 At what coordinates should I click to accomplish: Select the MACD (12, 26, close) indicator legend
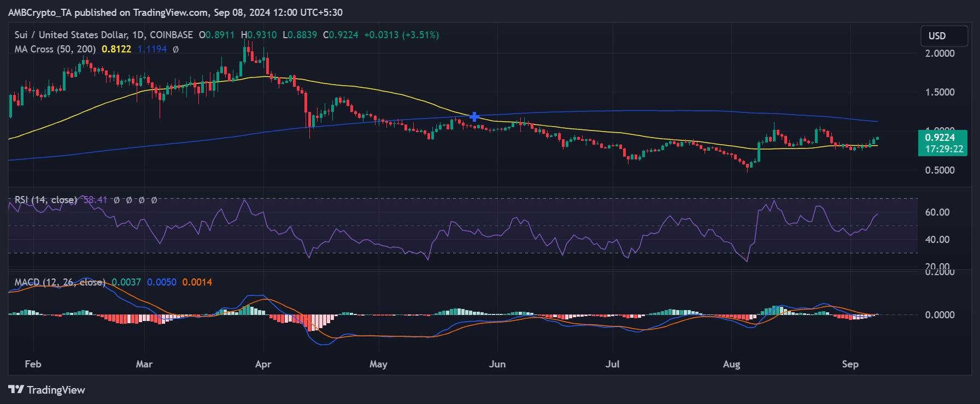click(x=60, y=282)
